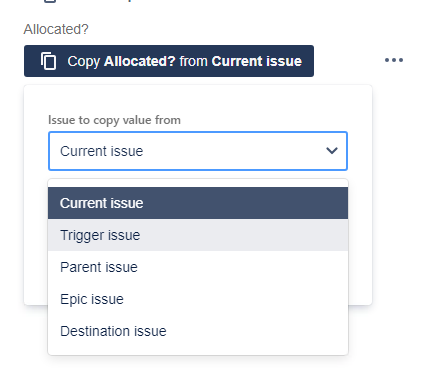Click the selected value text in the select box
The width and height of the screenshot is (428, 392).
[x=102, y=151]
